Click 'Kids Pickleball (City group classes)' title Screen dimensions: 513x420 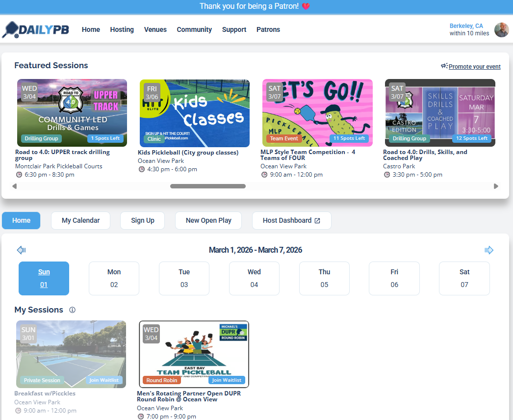point(188,152)
